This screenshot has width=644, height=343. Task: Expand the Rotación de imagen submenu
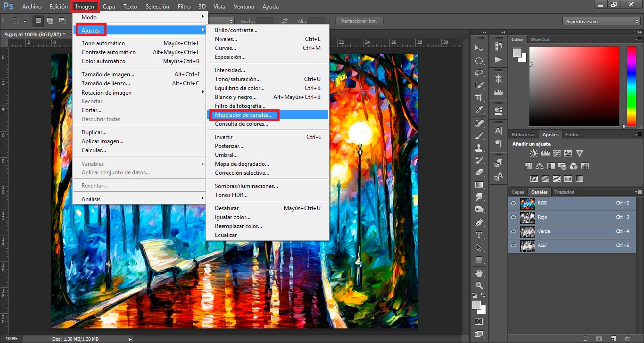pos(140,92)
